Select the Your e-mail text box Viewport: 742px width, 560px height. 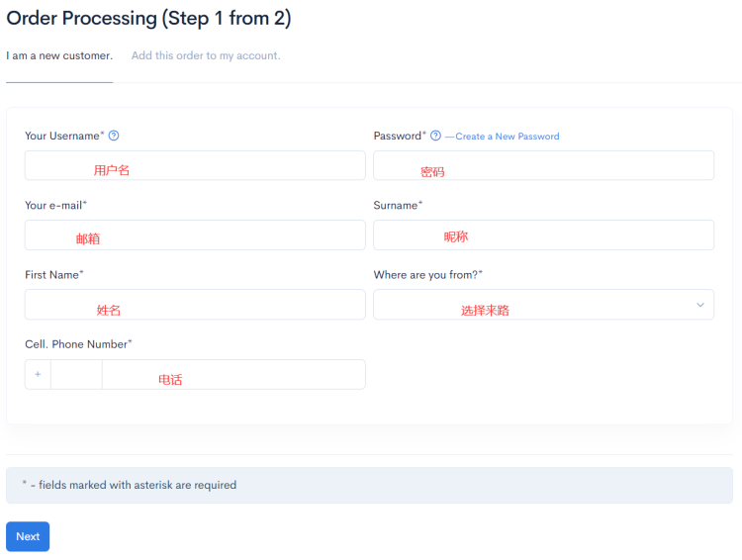click(x=195, y=235)
